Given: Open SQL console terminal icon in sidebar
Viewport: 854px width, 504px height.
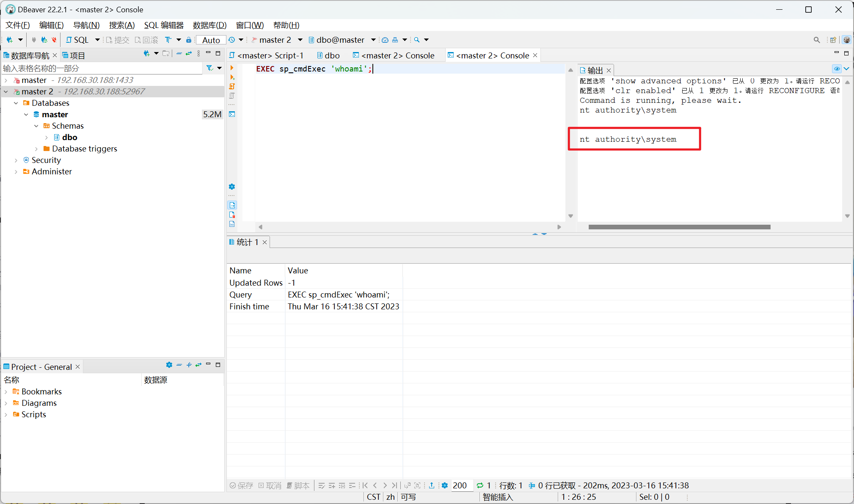Looking at the screenshot, I should click(x=232, y=114).
